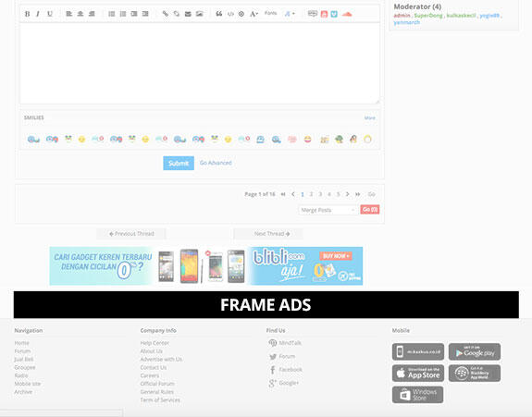Screen dimensions: 532x417
Task: Click the Go page jump field
Action: [x=372, y=194]
